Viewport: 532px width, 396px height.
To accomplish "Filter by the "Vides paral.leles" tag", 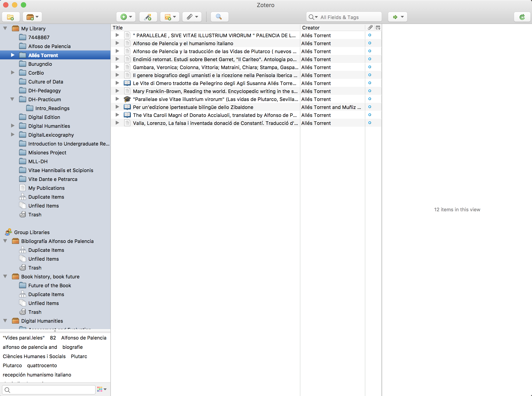I will point(24,338).
